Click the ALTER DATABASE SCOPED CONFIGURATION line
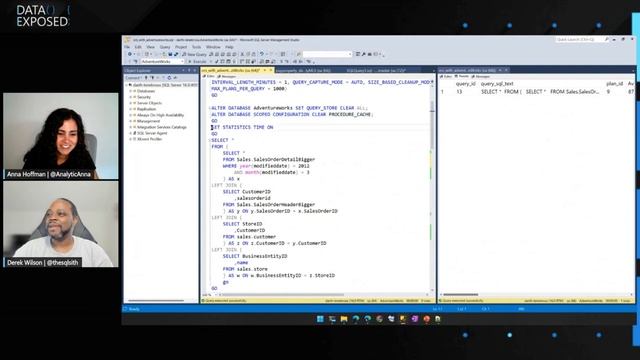 tap(292, 114)
